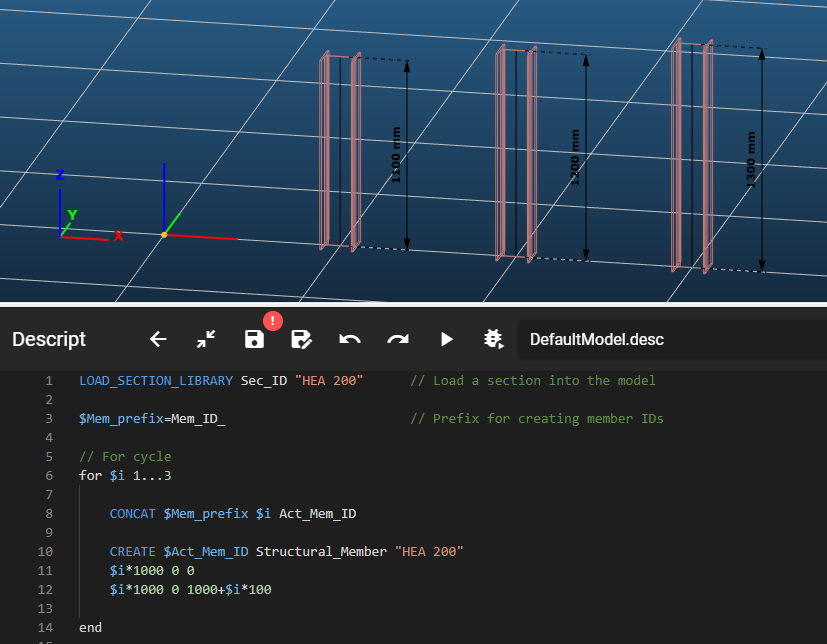Click the CONCAT keyword on line 8
Image resolution: width=827 pixels, height=644 pixels.
132,514
